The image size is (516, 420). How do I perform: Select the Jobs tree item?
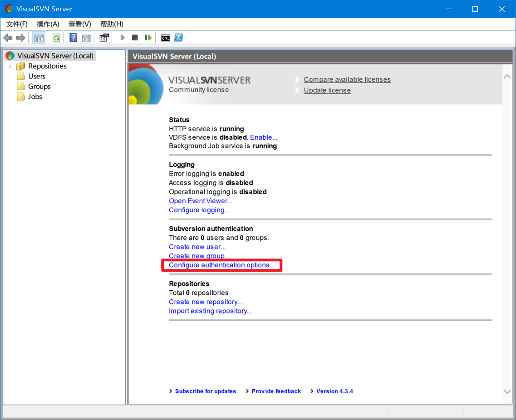[35, 97]
